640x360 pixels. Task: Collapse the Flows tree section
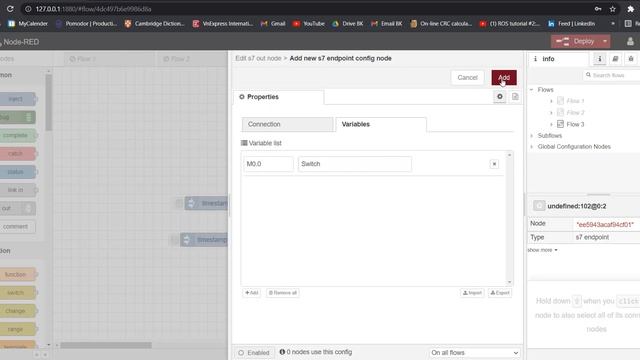(x=531, y=89)
